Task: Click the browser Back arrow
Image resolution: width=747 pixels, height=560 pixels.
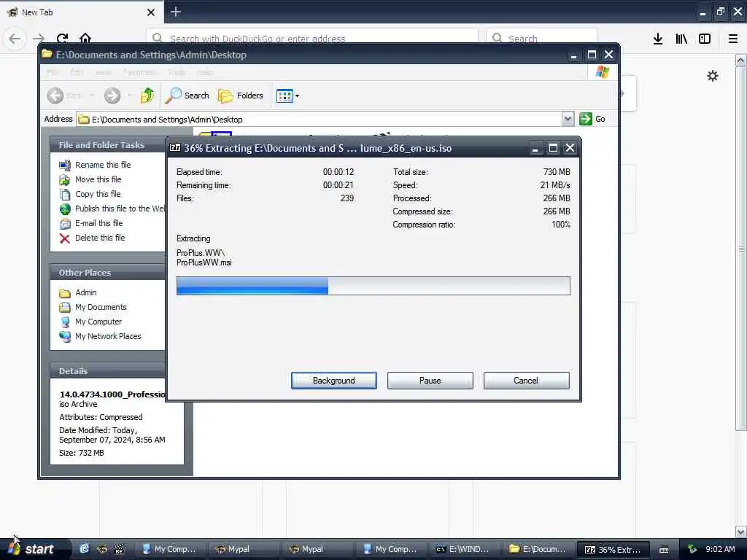Action: [x=15, y=39]
